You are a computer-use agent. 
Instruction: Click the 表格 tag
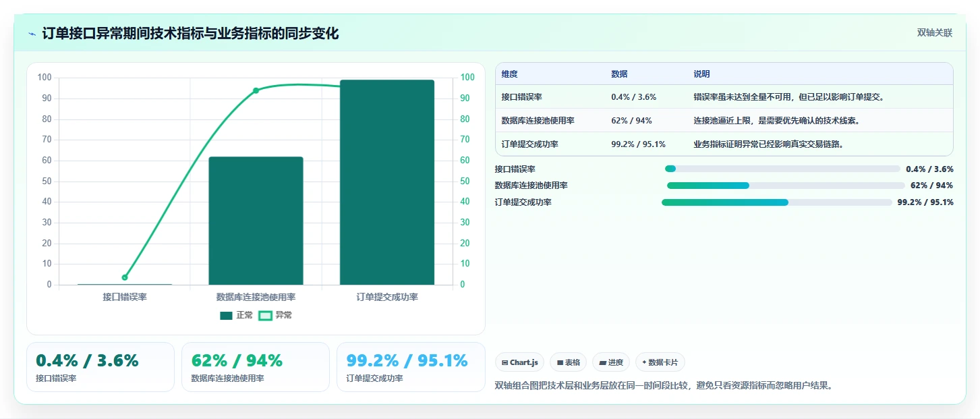click(569, 362)
